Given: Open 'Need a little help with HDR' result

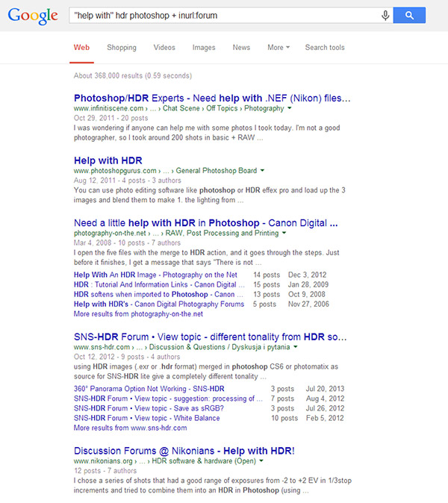Looking at the screenshot, I should pos(206,222).
